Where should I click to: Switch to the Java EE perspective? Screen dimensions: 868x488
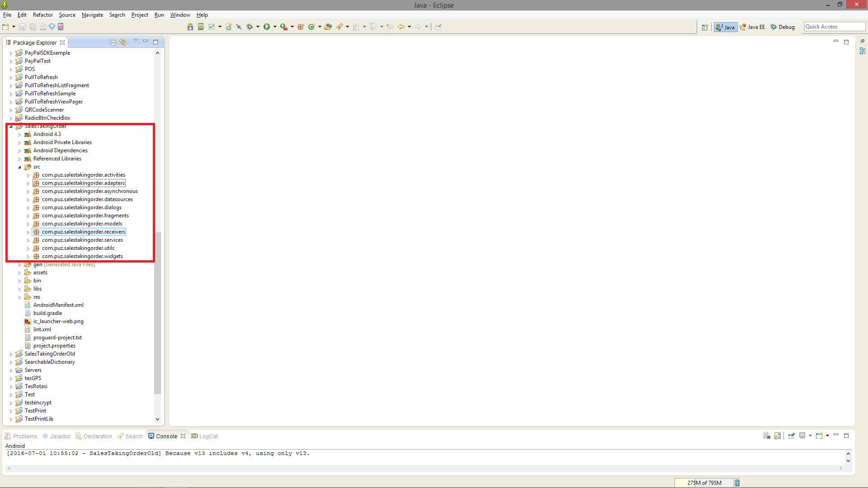(x=752, y=27)
